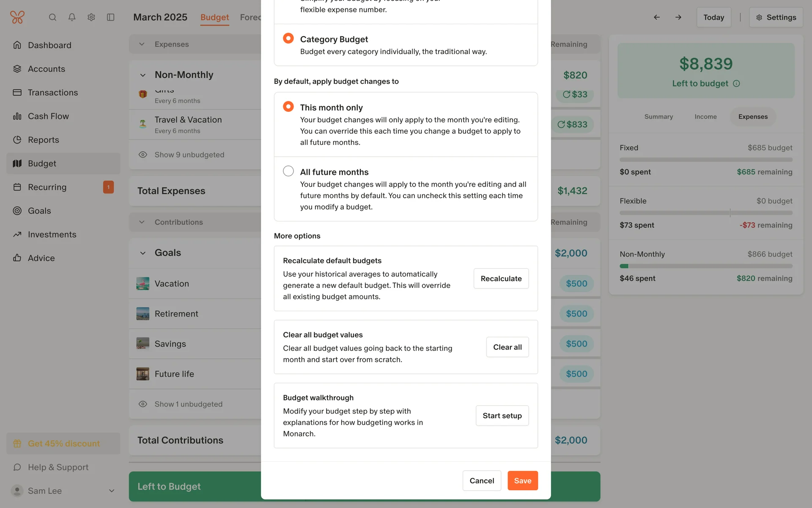Select This month only radio option

[x=288, y=107]
